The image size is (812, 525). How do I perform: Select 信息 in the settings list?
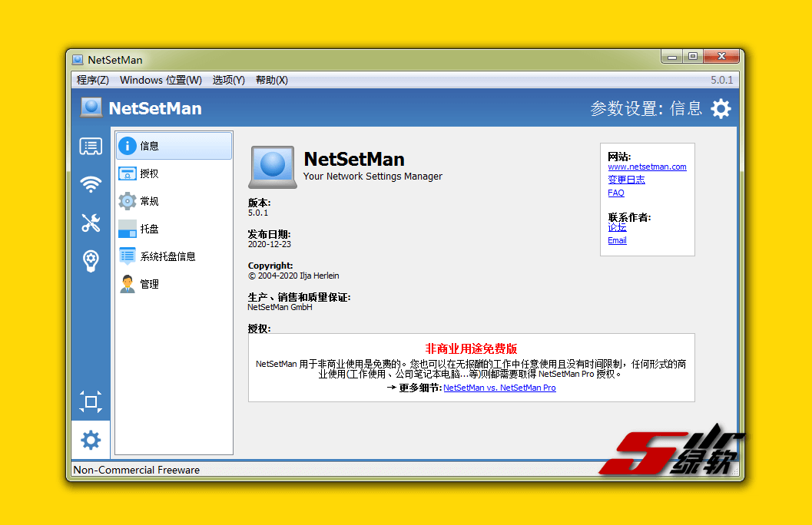pos(174,146)
